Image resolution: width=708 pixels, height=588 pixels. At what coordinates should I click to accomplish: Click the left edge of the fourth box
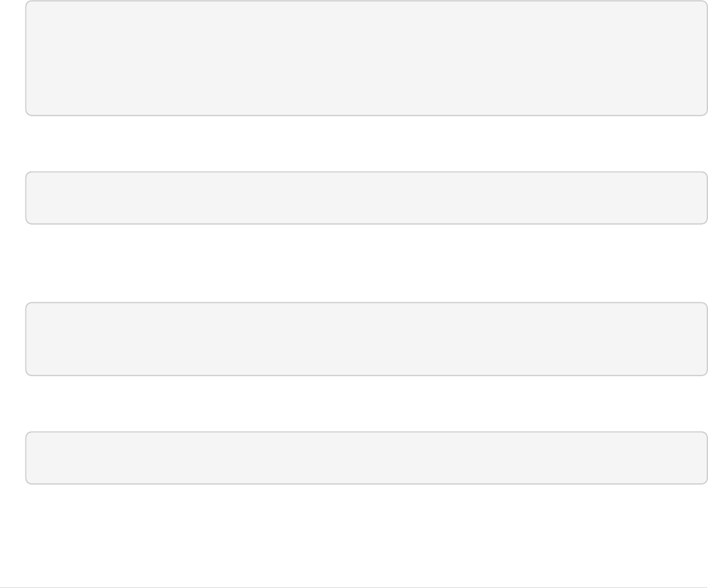click(x=26, y=458)
